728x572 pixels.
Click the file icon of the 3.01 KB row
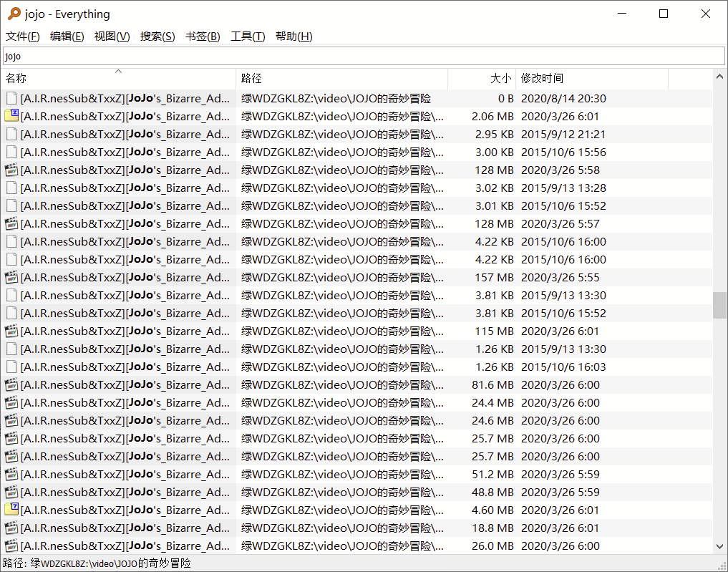coord(11,205)
